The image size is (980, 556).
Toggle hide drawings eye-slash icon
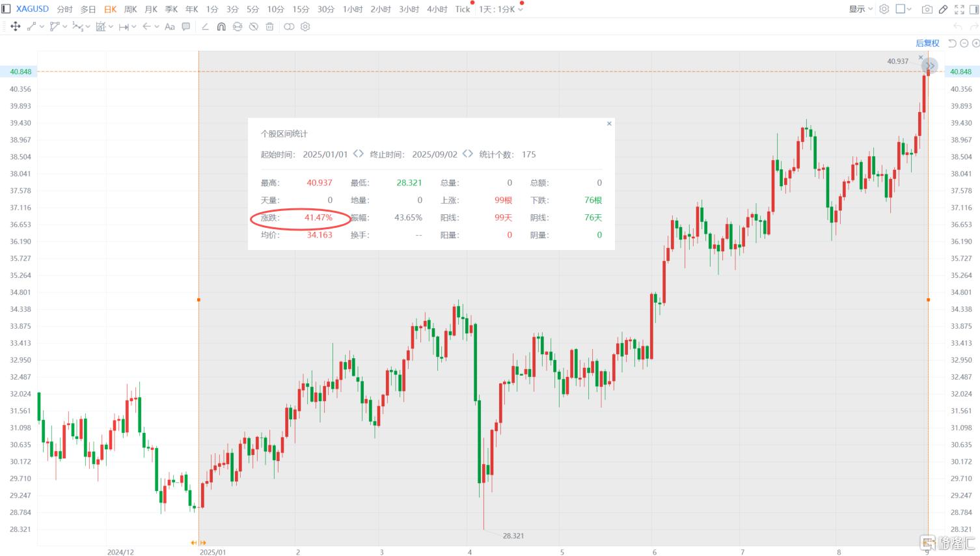pos(254,27)
